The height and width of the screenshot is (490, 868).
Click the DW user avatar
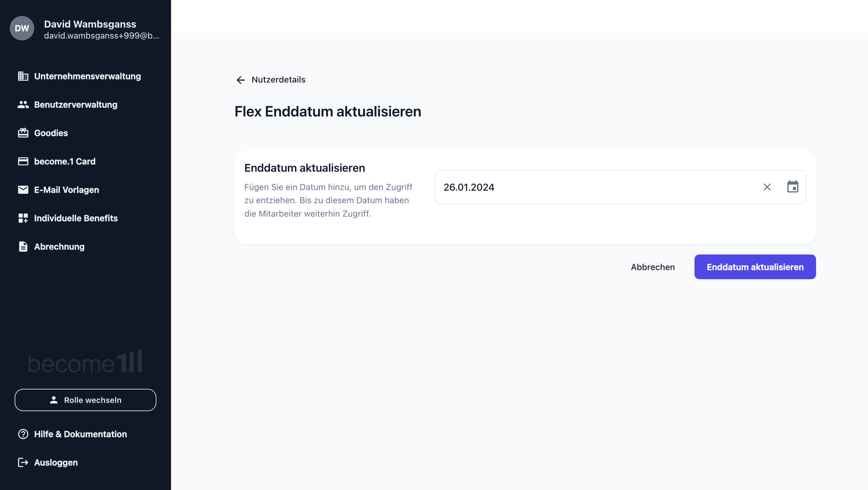22,28
